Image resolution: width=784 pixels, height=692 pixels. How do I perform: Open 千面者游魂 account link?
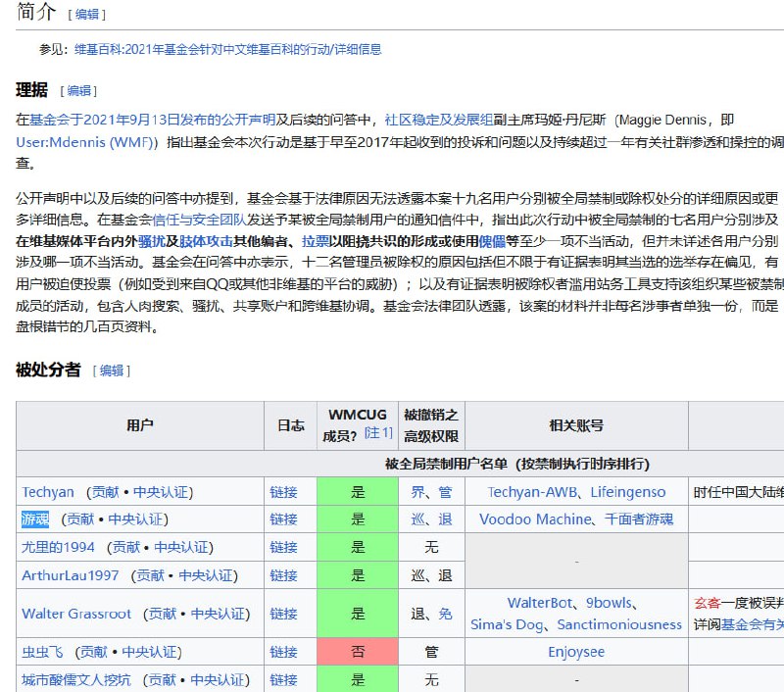point(639,519)
